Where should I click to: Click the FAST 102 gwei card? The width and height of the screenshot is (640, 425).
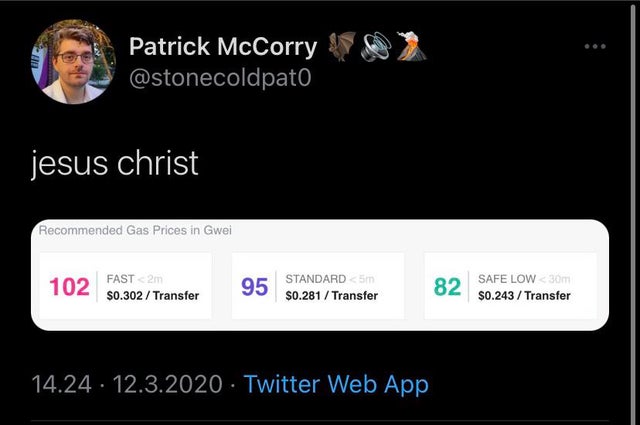click(126, 286)
